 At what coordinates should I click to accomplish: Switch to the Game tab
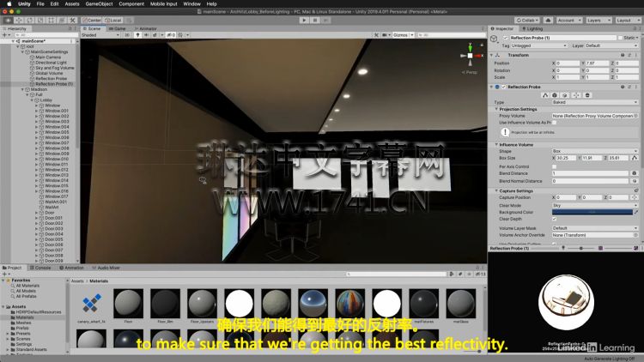tap(118, 28)
